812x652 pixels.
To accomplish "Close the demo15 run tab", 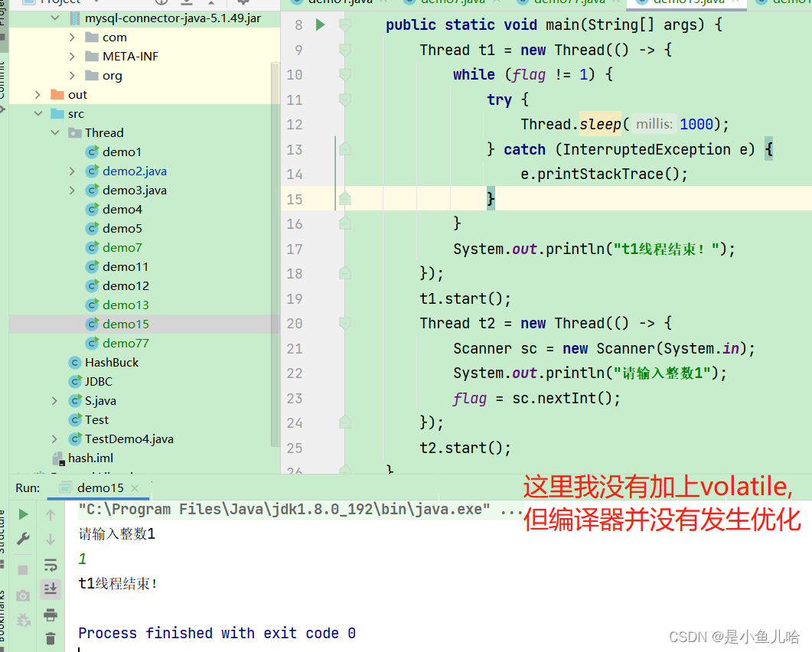I will [135, 487].
